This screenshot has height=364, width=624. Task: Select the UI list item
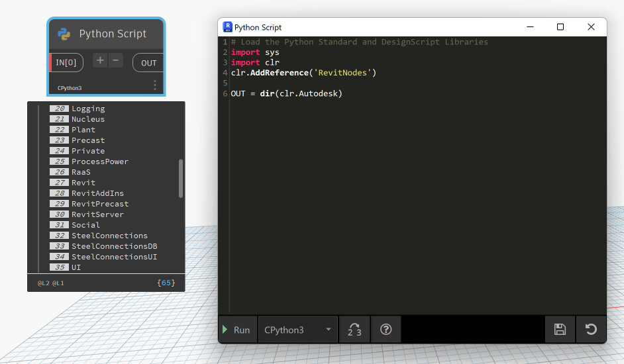click(x=76, y=267)
